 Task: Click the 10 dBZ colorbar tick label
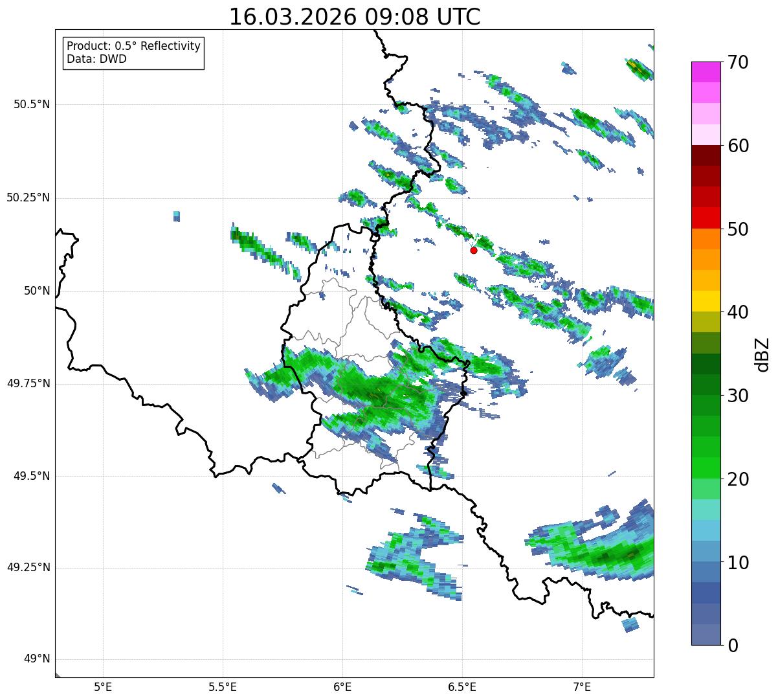coord(737,563)
